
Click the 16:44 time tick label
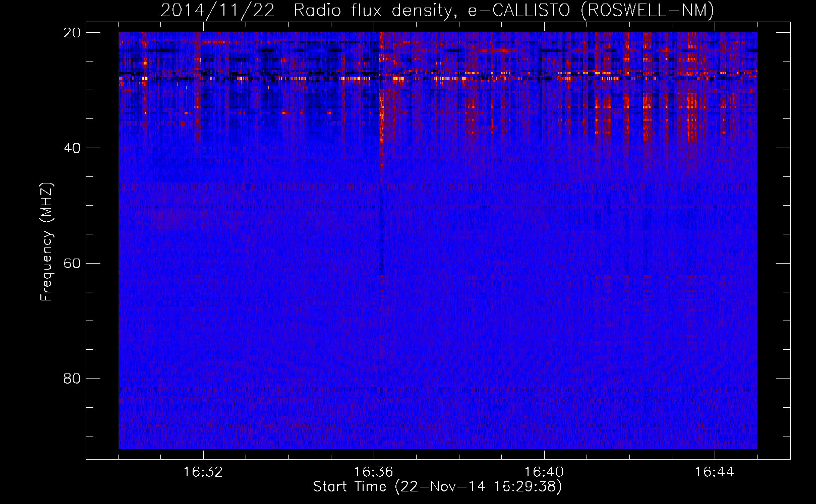tap(715, 472)
